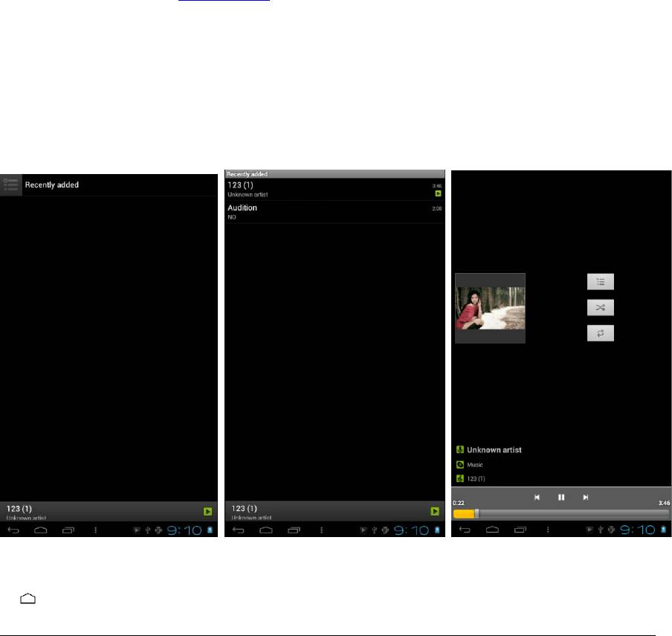Tap the green album icon beside Music
672x636 pixels.
(x=460, y=465)
